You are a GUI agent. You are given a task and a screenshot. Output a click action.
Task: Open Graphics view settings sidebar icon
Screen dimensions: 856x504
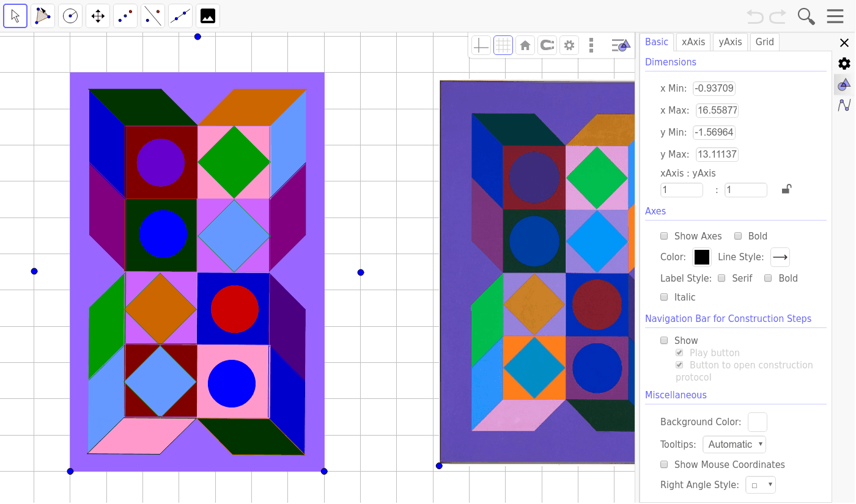point(844,84)
